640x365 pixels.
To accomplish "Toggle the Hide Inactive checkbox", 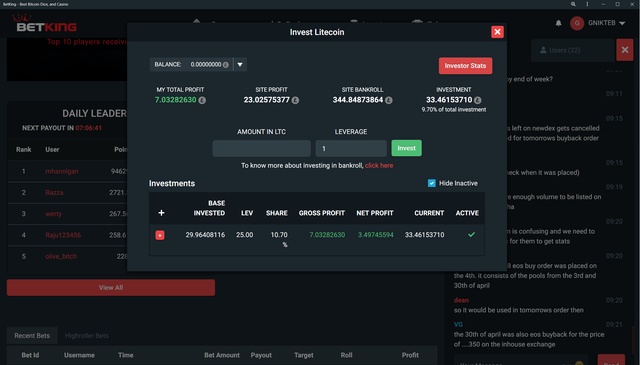I will point(431,183).
